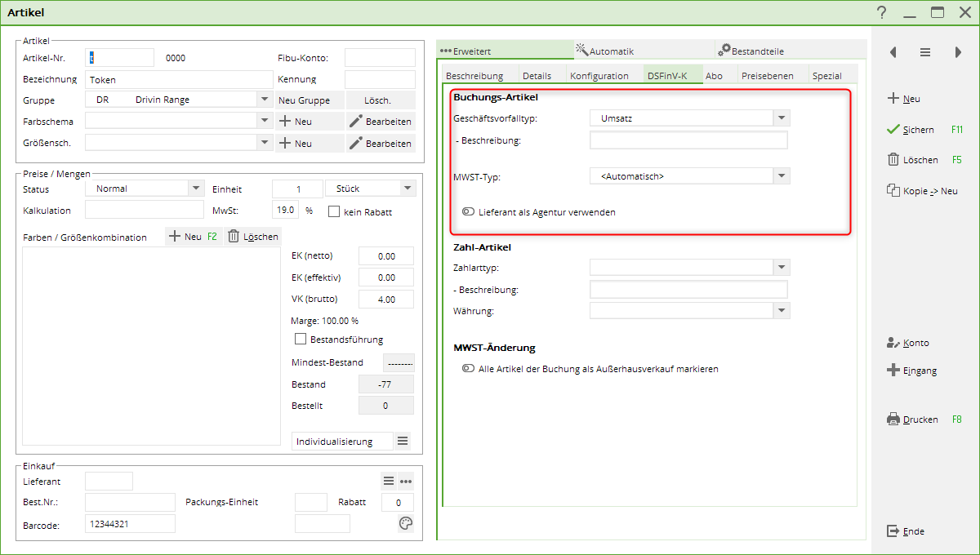Go to previous article with left arrow
The image size is (980, 555).
893,52
